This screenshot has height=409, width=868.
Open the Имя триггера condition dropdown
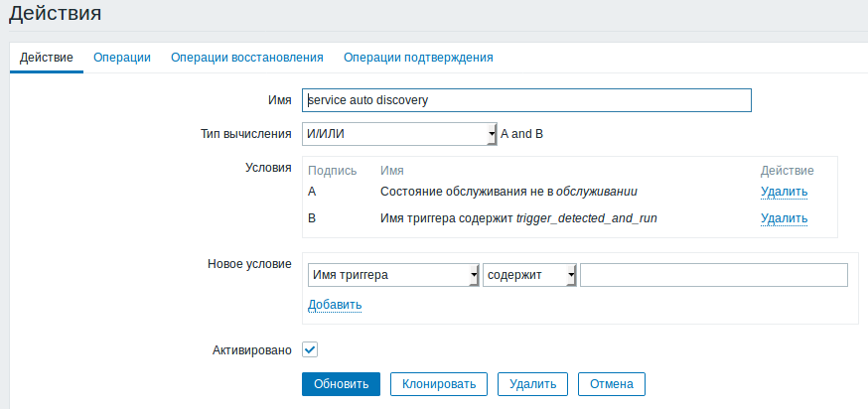click(x=393, y=275)
